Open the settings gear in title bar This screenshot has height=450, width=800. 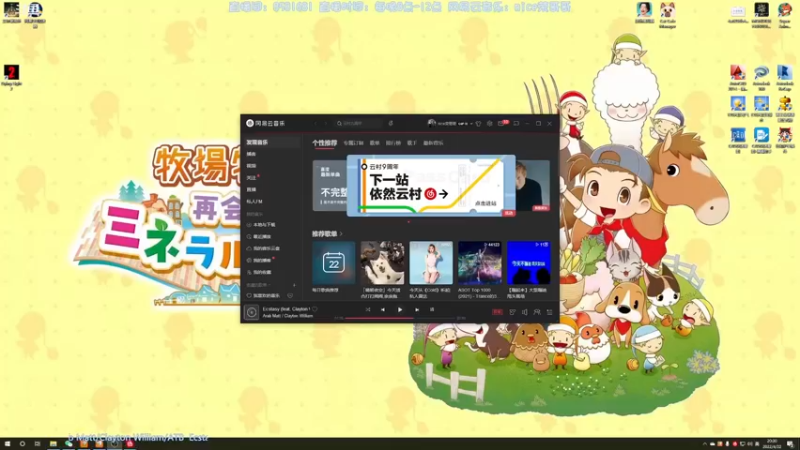pyautogui.click(x=490, y=123)
